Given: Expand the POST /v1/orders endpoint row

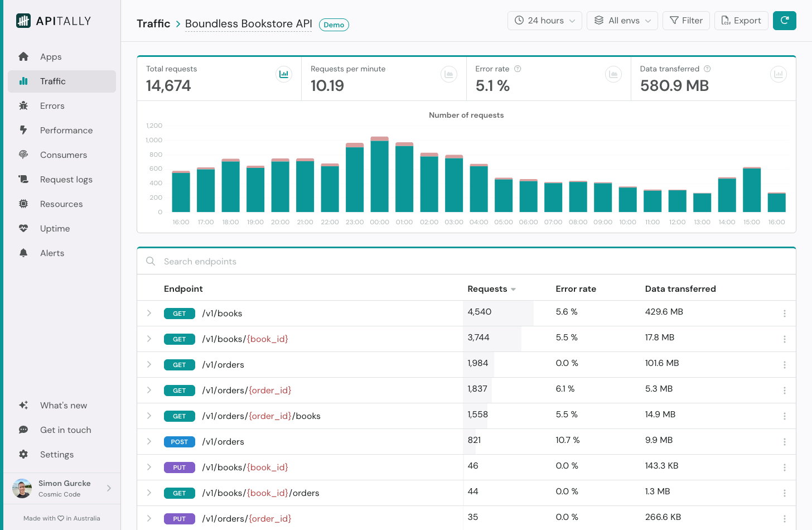Looking at the screenshot, I should click(149, 441).
